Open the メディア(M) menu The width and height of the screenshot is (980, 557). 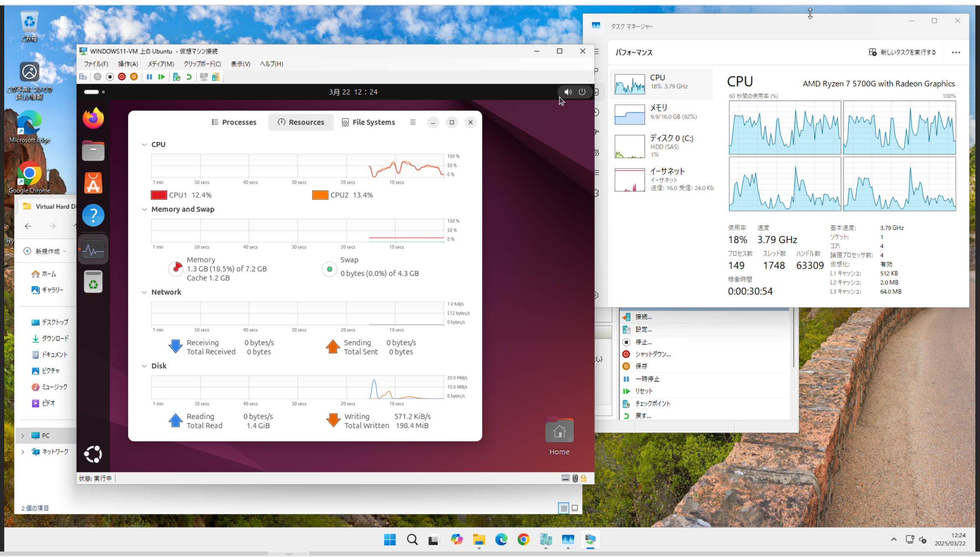(x=161, y=64)
